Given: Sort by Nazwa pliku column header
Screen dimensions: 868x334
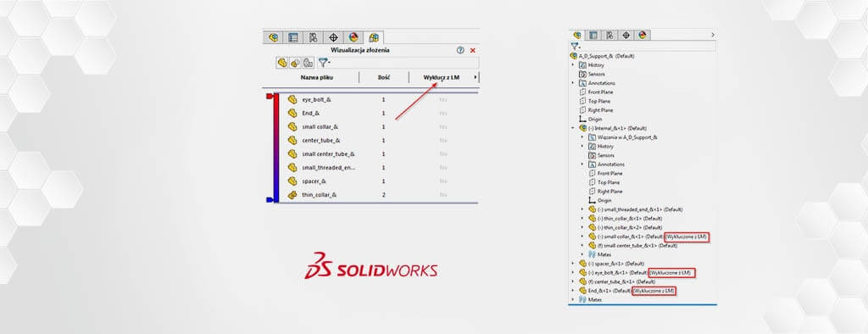Looking at the screenshot, I should [x=317, y=77].
